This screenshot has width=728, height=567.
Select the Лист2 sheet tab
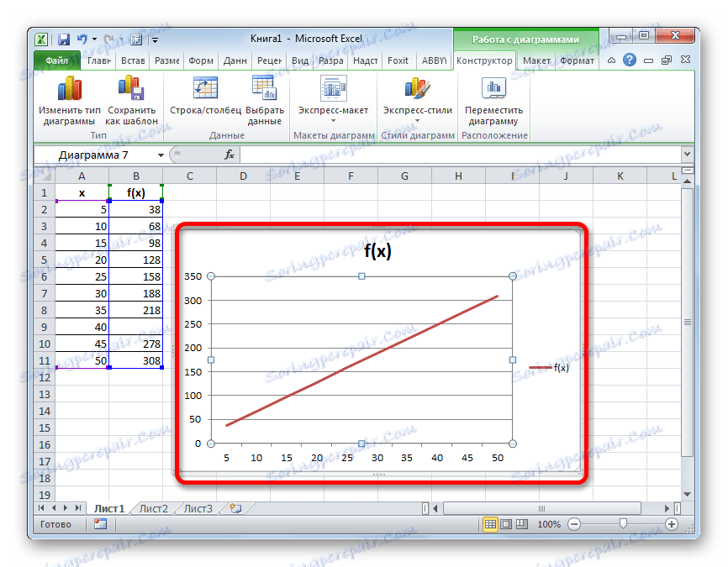tap(154, 508)
